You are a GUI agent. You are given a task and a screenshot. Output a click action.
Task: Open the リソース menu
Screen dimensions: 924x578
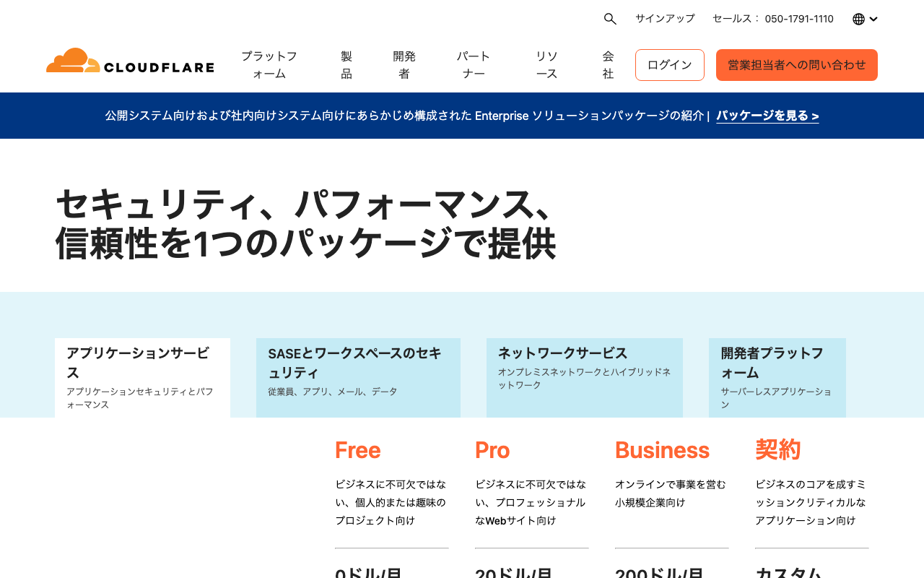547,64
